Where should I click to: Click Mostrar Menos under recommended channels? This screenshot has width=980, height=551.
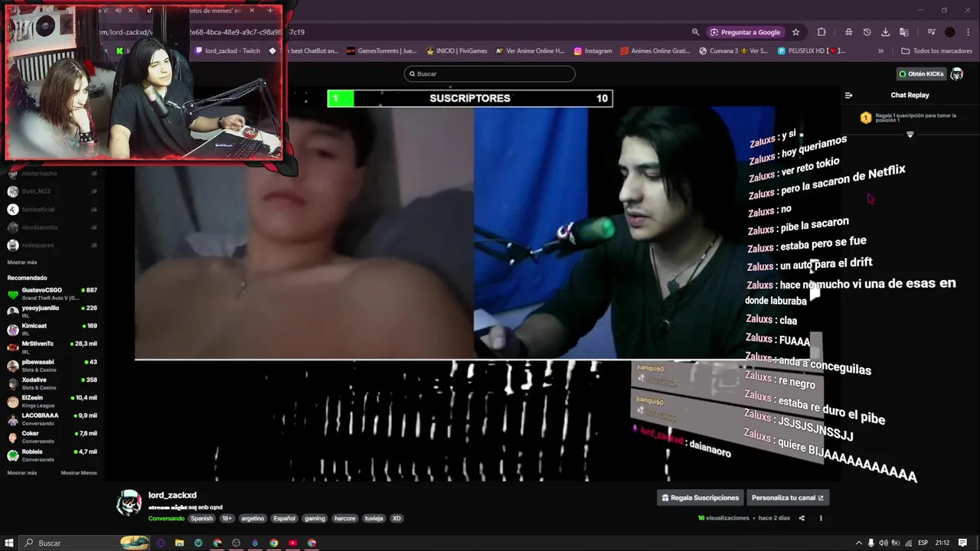(79, 473)
